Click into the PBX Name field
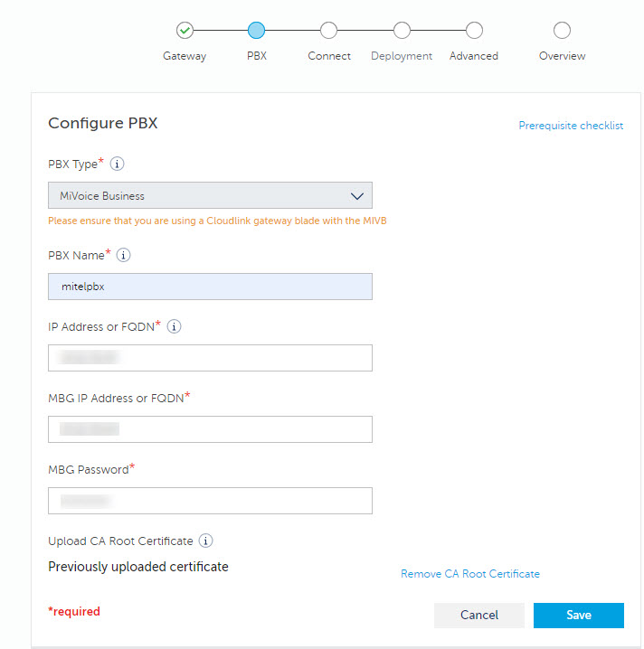Screen dimensions: 644x649 (x=210, y=287)
